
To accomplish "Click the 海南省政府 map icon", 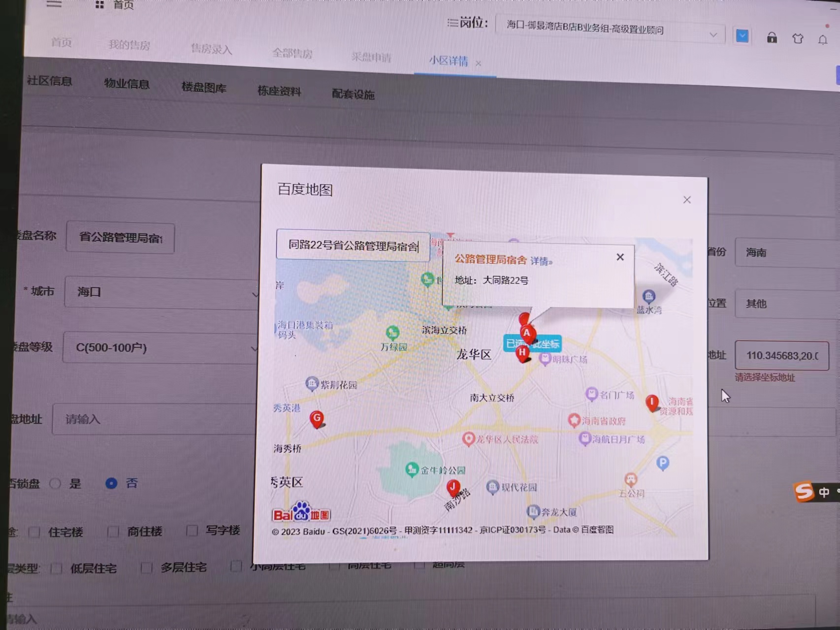I will tap(574, 420).
